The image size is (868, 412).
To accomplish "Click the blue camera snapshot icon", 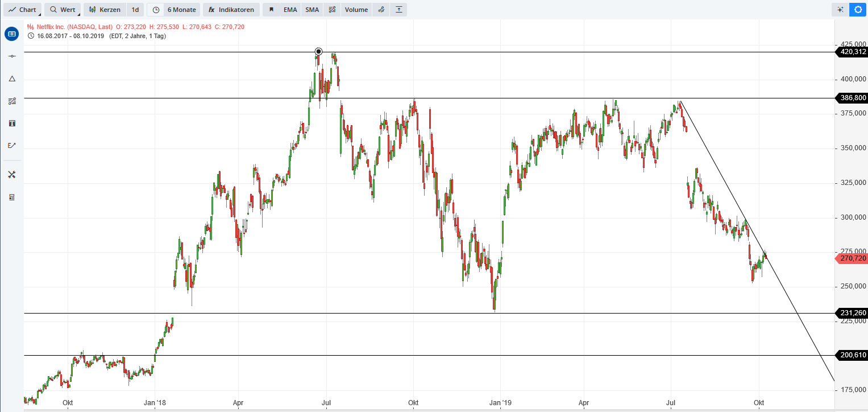I will [x=11, y=34].
